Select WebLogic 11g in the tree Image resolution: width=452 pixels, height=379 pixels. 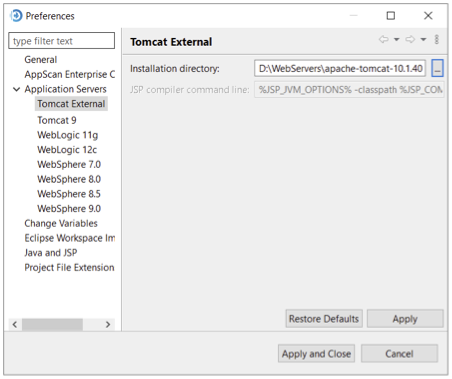coord(68,135)
